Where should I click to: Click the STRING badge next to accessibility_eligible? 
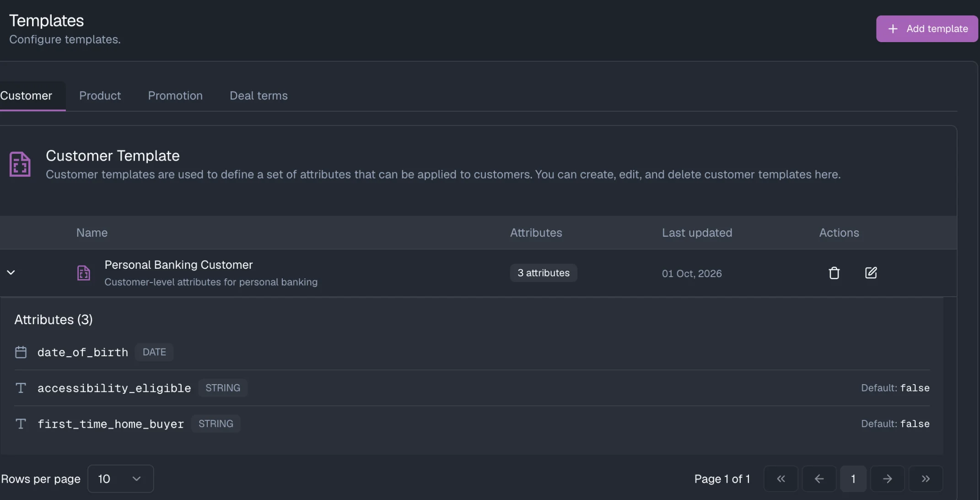(223, 388)
